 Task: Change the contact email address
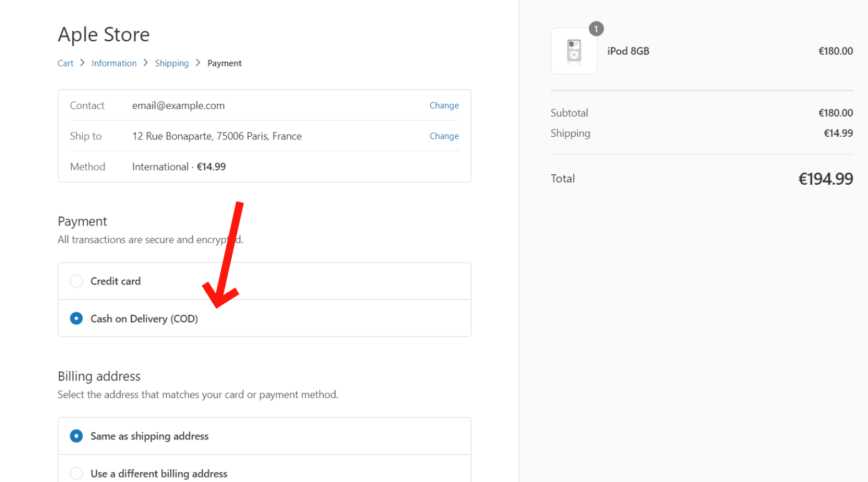click(444, 105)
